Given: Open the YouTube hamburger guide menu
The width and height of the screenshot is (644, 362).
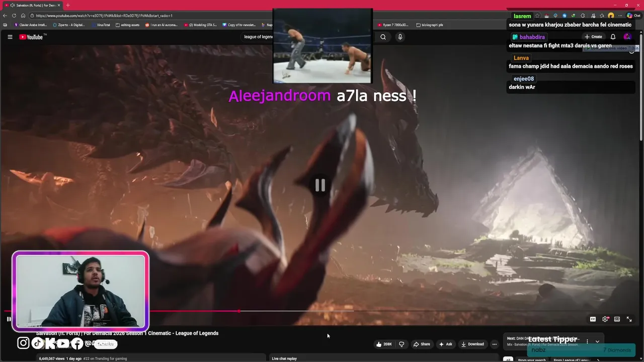Looking at the screenshot, I should point(10,37).
